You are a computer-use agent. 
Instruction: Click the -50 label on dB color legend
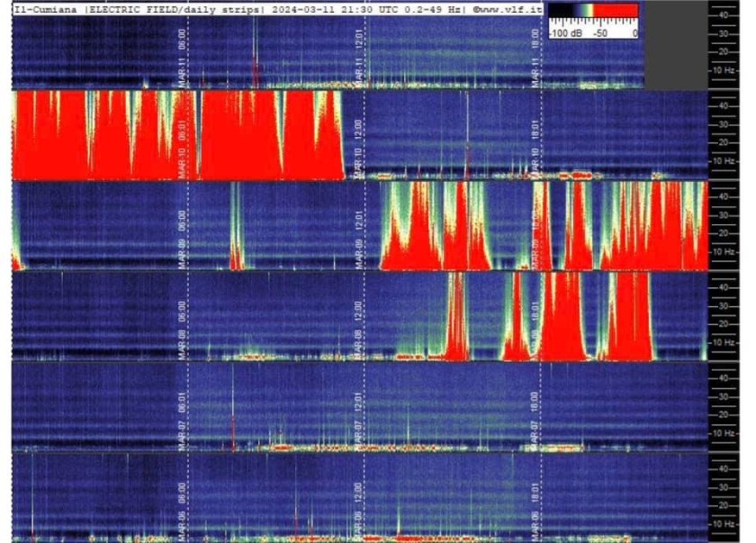pos(599,32)
